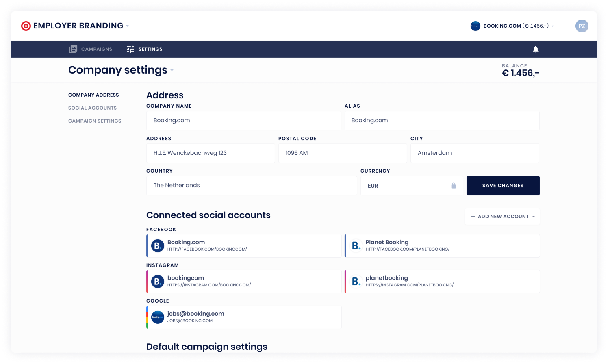Screen dimensions: 608x364
Task: Click the Connected social accounts heading
Action: (208, 215)
